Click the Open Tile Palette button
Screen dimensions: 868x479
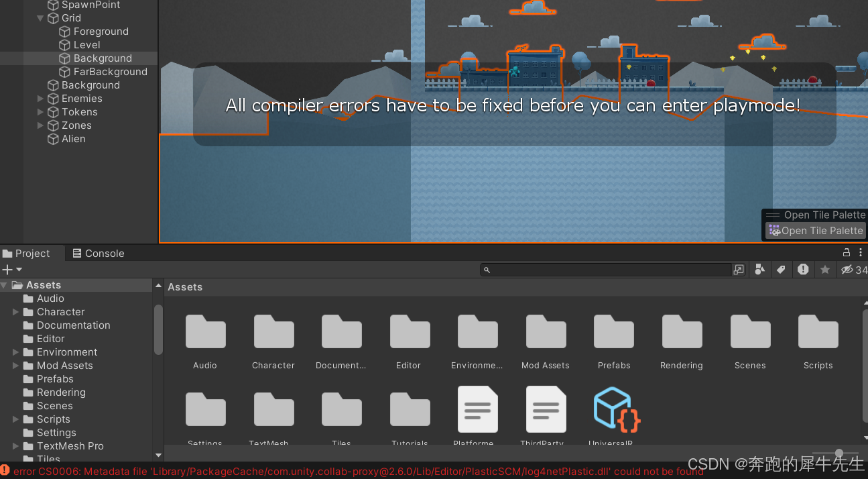(x=816, y=231)
